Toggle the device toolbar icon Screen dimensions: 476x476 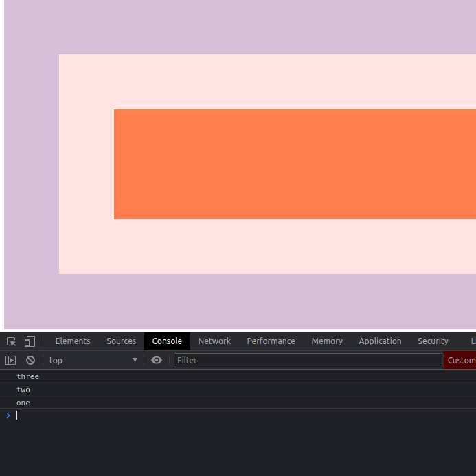tap(30, 341)
